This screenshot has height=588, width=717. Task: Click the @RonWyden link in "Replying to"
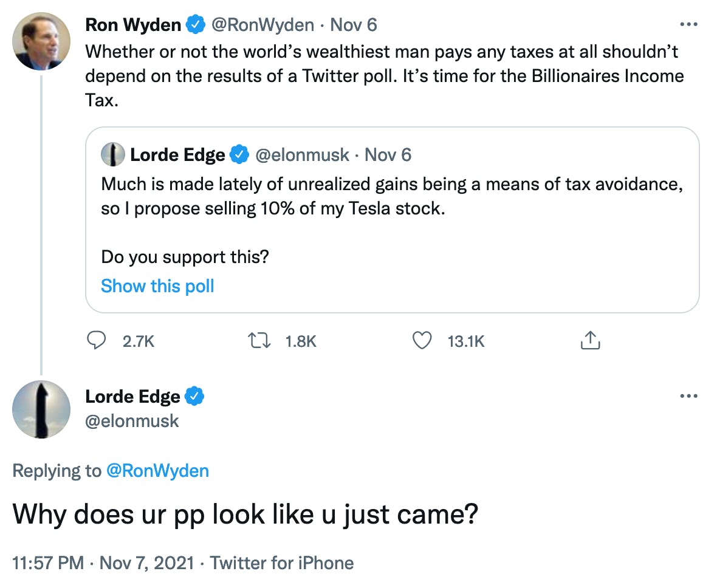157,471
